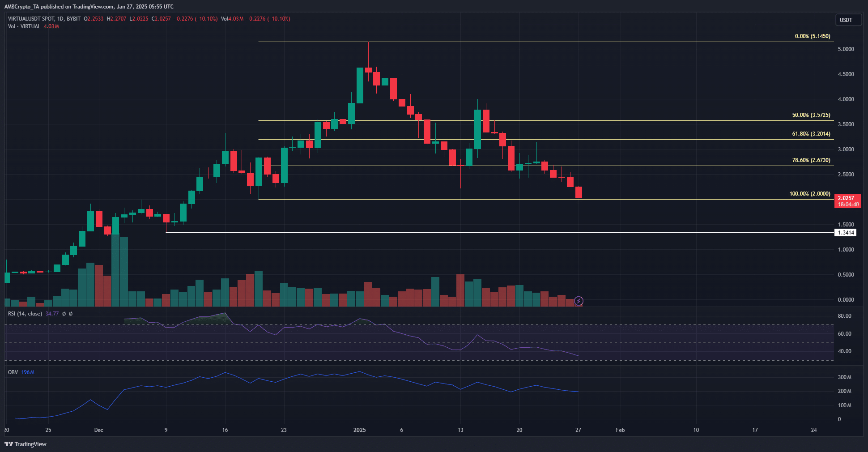868x452 pixels.
Task: Click the white 1.3414 price level tag
Action: point(846,233)
